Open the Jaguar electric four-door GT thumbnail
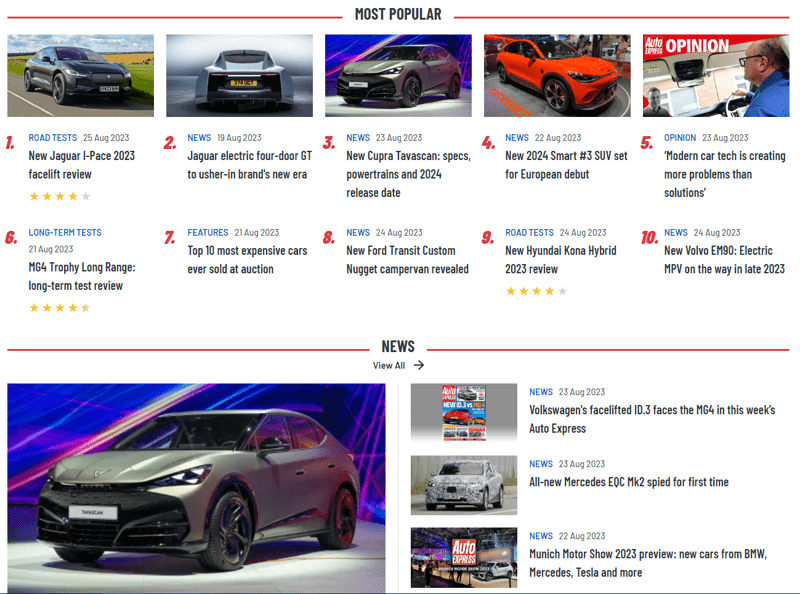This screenshot has width=800, height=594. click(239, 76)
